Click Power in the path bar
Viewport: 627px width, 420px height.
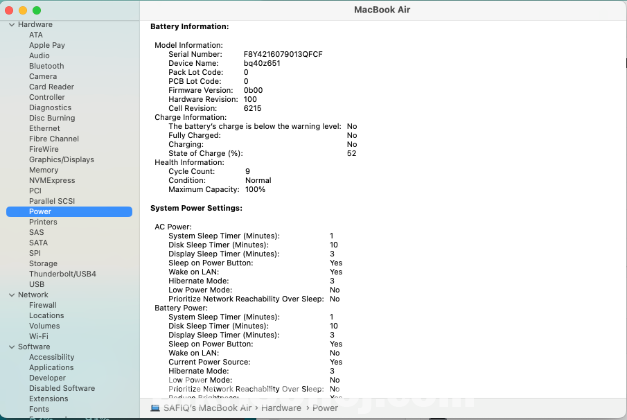325,408
